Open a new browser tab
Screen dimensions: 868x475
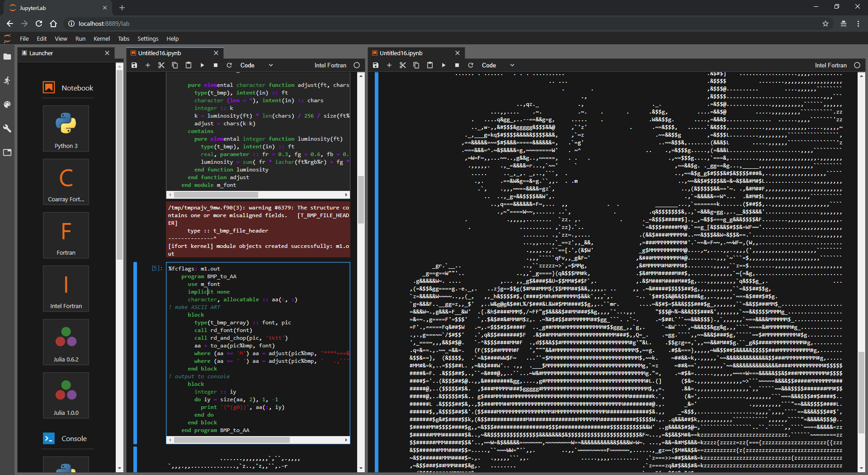[122, 8]
